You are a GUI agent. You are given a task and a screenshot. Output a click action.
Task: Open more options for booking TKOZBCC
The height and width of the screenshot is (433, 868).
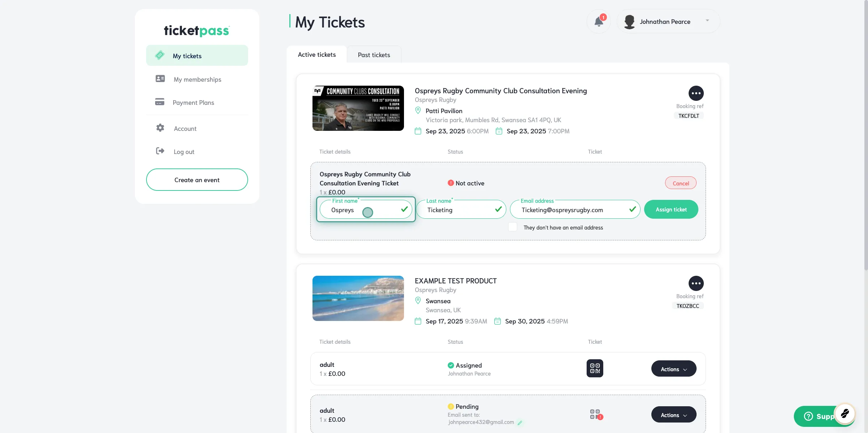click(696, 283)
